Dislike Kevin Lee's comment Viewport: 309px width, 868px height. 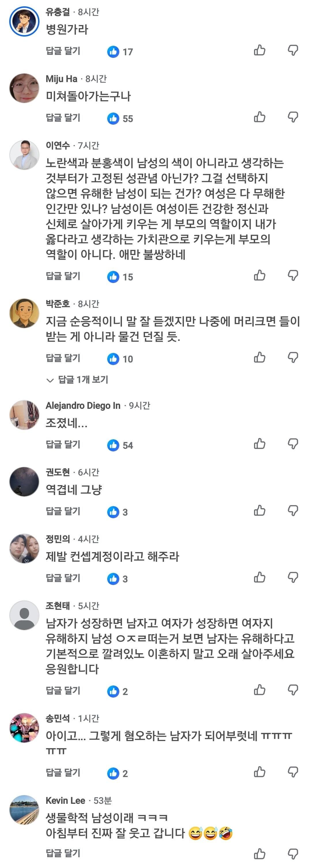click(x=293, y=854)
